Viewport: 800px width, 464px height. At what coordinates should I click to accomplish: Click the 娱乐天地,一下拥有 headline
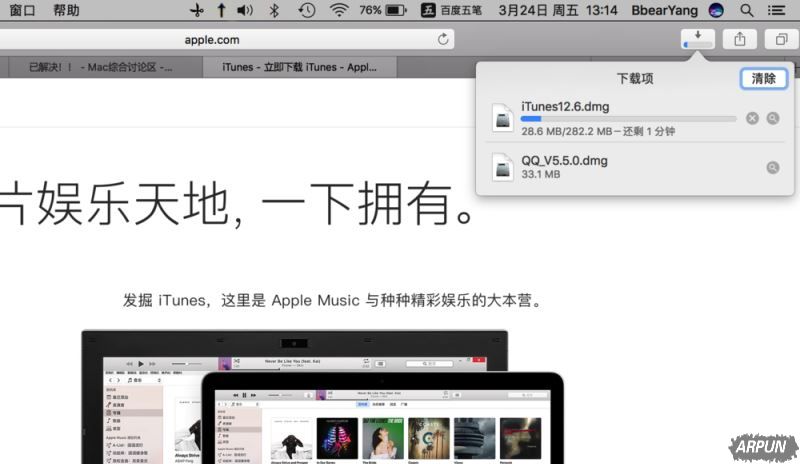pyautogui.click(x=237, y=203)
